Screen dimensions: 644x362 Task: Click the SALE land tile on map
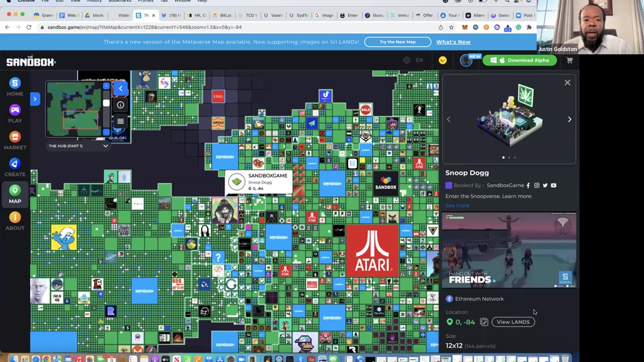pos(365,109)
